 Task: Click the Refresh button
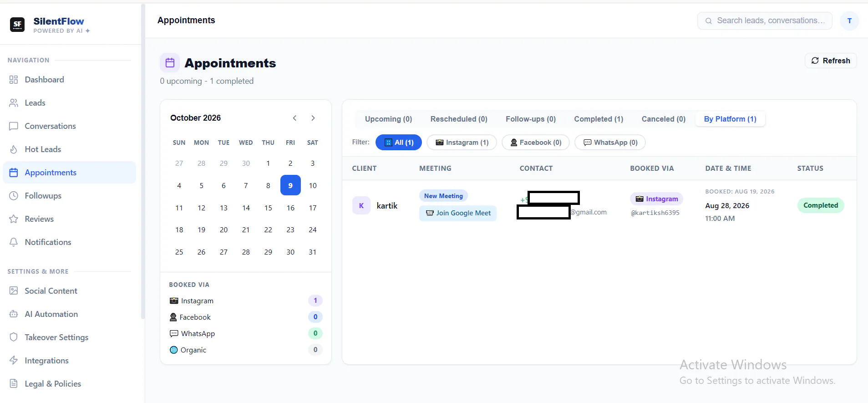click(831, 61)
